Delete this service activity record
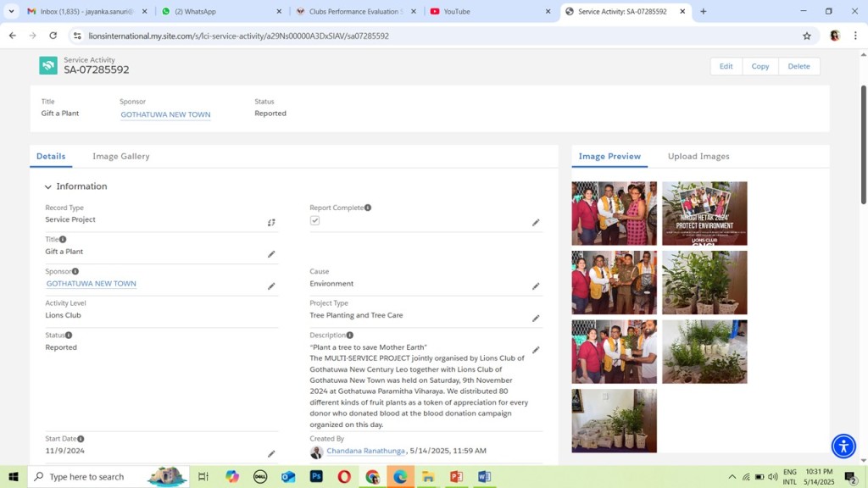 click(x=798, y=66)
